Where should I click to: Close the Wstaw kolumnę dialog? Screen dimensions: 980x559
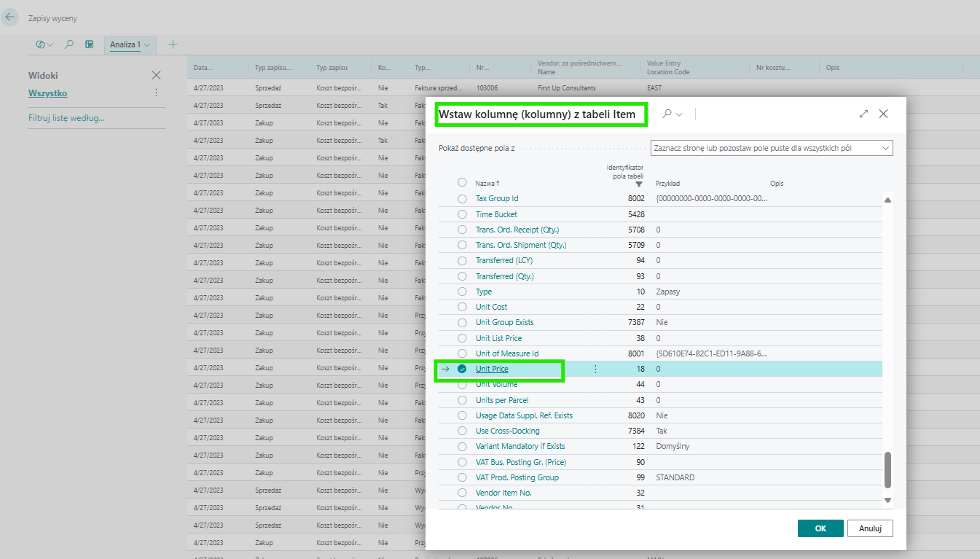coord(883,114)
